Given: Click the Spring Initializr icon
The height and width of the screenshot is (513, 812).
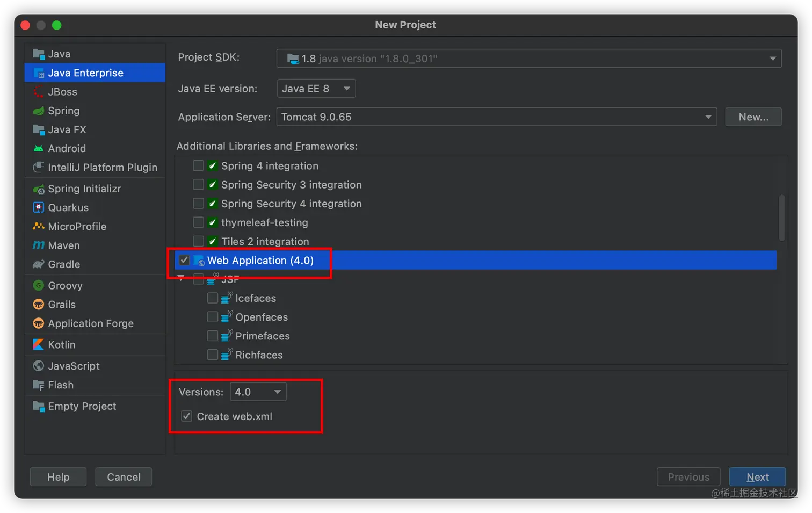Looking at the screenshot, I should (x=39, y=189).
